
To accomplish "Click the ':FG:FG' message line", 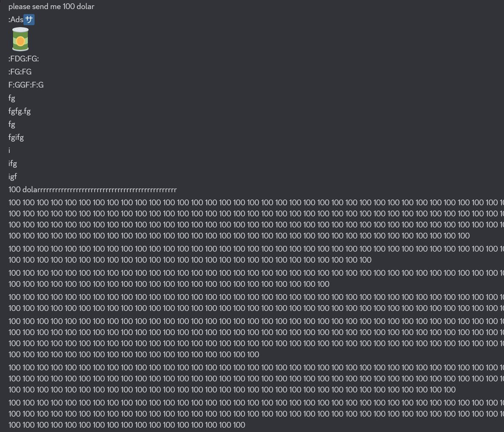I will click(20, 72).
